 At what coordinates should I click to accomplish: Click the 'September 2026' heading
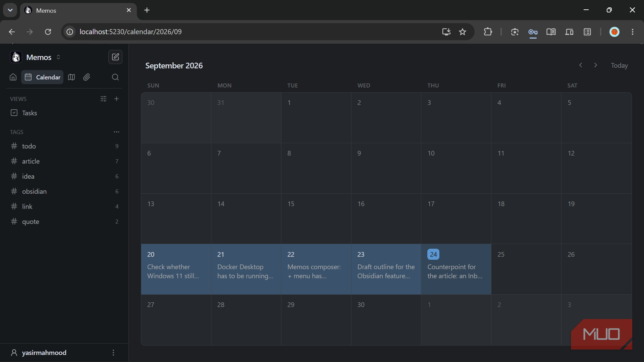click(174, 66)
